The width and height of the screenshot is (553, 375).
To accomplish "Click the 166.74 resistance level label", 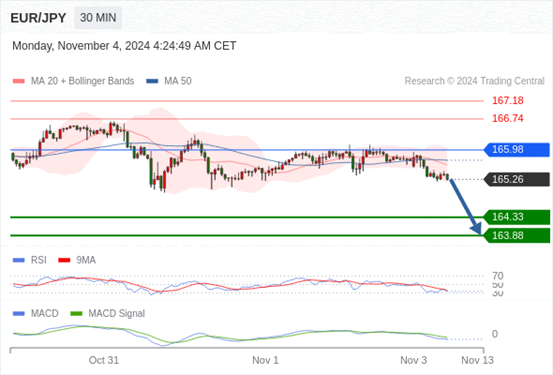I will tap(508, 118).
